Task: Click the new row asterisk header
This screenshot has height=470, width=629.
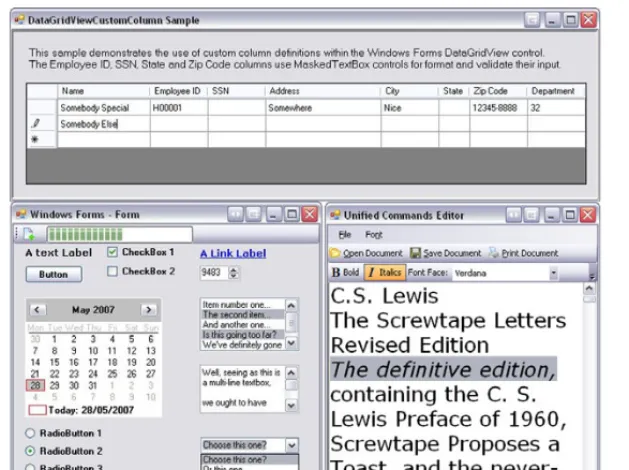Action: [42, 140]
